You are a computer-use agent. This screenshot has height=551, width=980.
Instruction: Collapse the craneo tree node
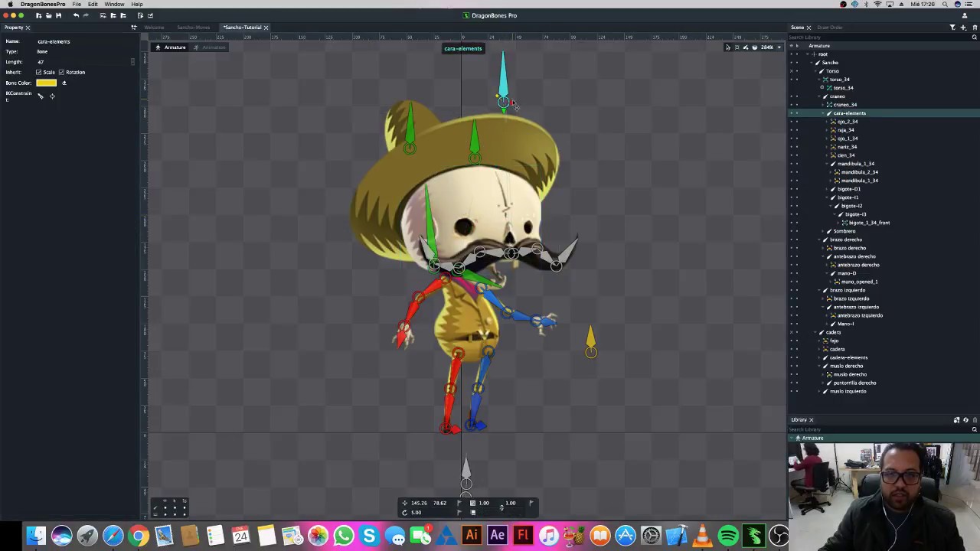819,96
